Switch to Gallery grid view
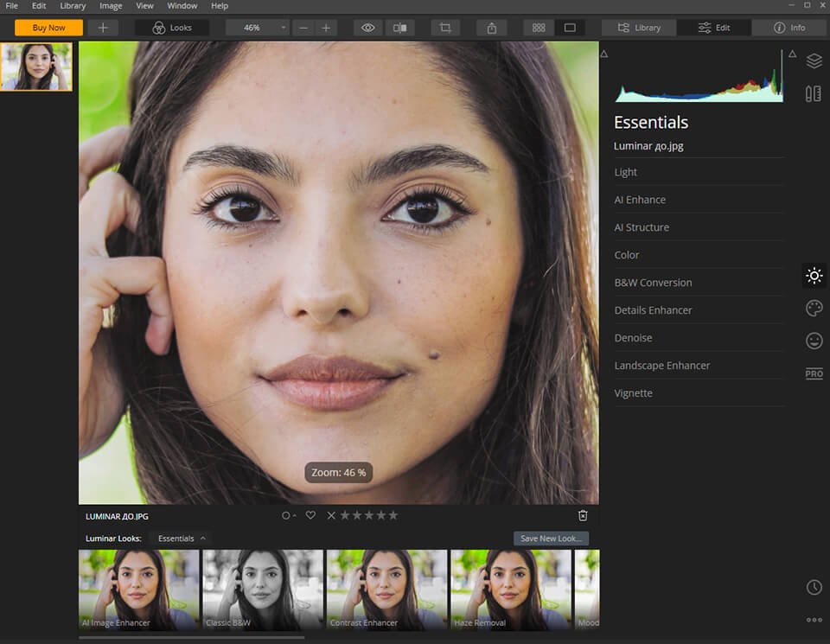The width and height of the screenshot is (830, 644). [x=538, y=27]
